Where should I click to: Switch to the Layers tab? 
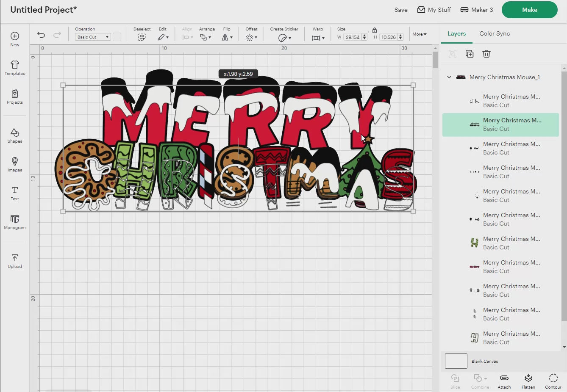tap(456, 33)
